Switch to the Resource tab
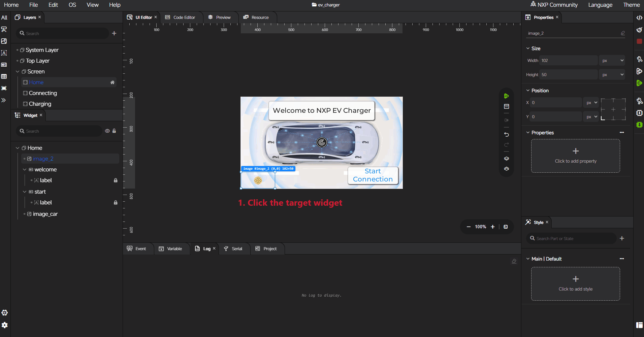 point(256,17)
